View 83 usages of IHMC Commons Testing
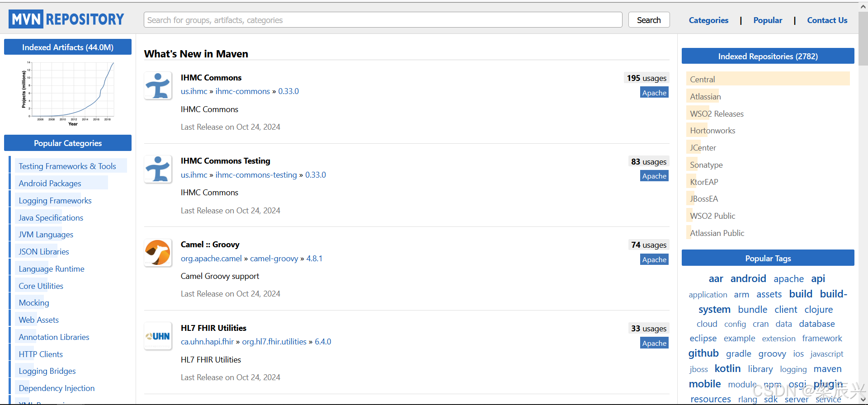The height and width of the screenshot is (405, 868). [x=649, y=162]
